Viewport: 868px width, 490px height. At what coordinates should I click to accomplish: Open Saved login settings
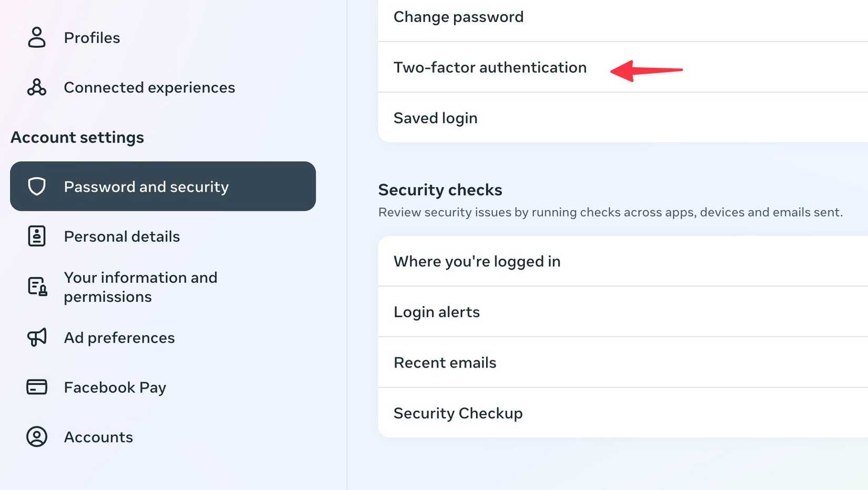click(435, 118)
